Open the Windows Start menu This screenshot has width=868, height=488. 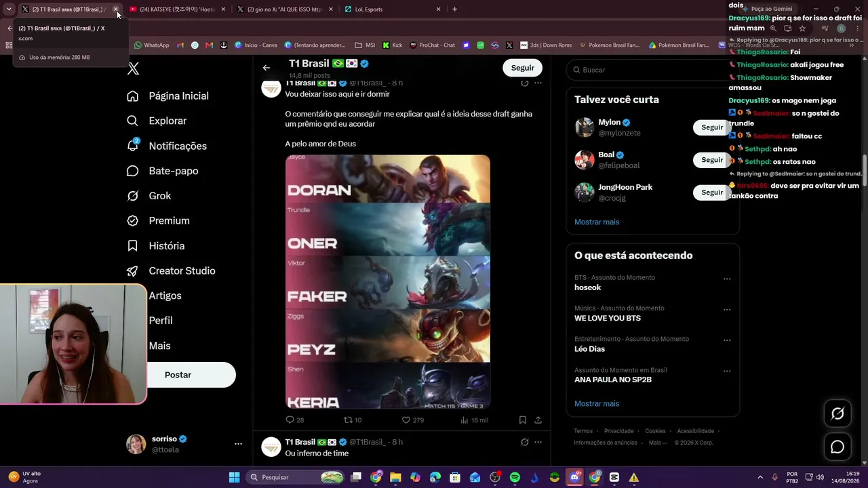pyautogui.click(x=234, y=477)
